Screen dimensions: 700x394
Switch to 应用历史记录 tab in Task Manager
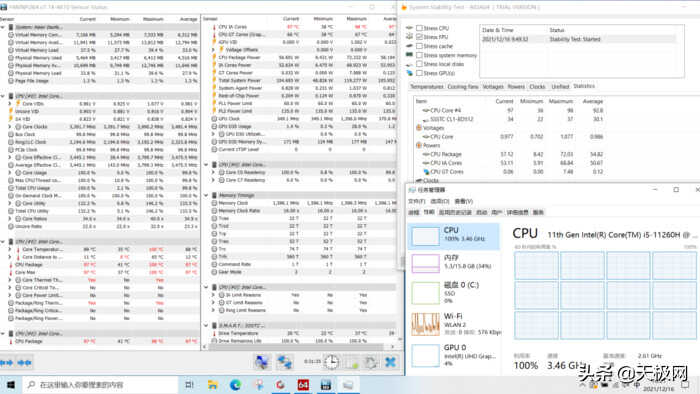pos(455,212)
